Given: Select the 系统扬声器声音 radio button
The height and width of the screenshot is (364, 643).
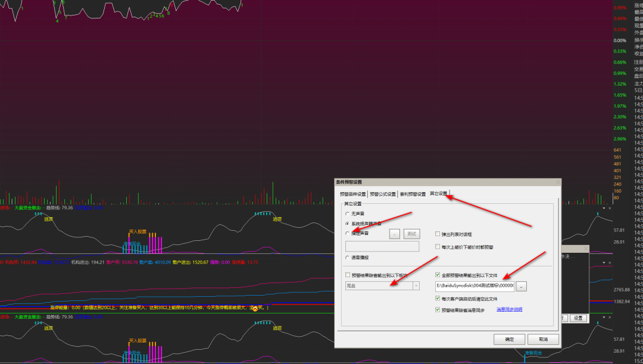Looking at the screenshot, I should point(348,224).
